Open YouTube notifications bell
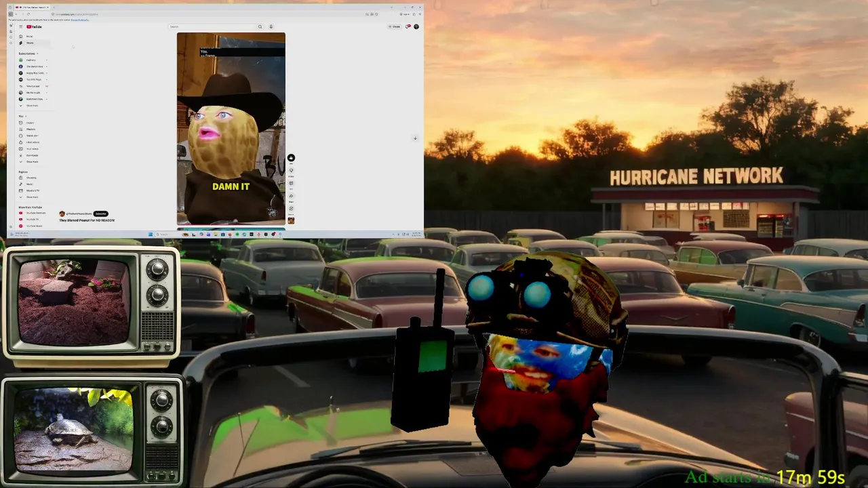Image resolution: width=868 pixels, height=488 pixels. point(408,26)
